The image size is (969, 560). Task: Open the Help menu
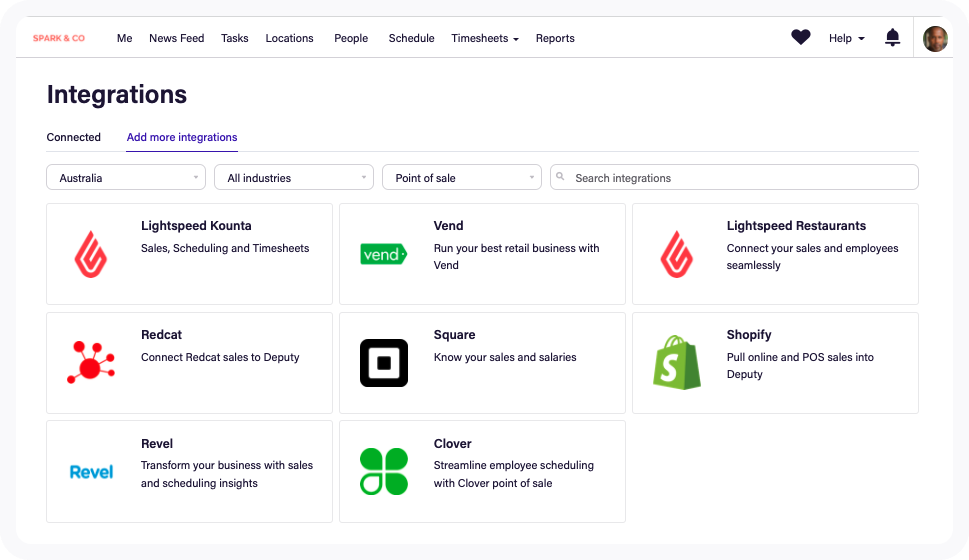click(x=846, y=38)
